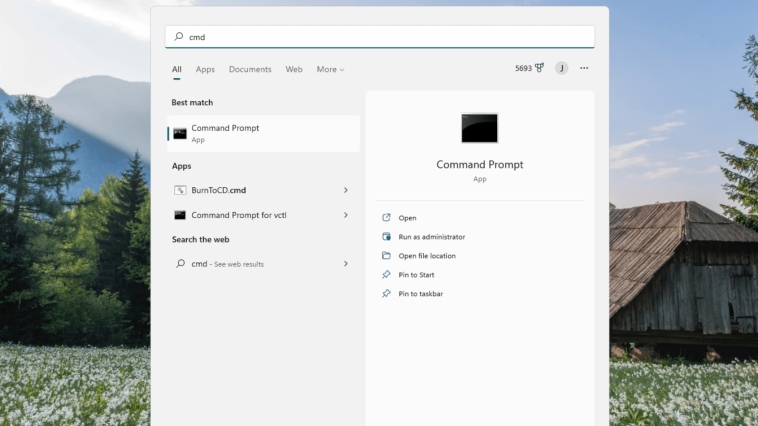The image size is (758, 426).
Task: Select cmd - See web results
Action: pyautogui.click(x=263, y=264)
